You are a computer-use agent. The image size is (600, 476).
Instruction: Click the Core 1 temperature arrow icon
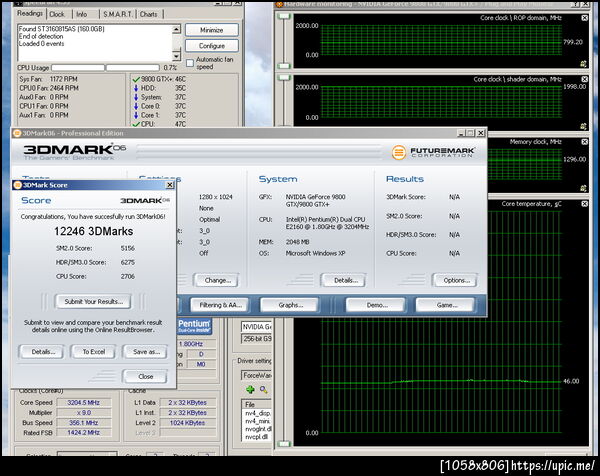point(136,115)
